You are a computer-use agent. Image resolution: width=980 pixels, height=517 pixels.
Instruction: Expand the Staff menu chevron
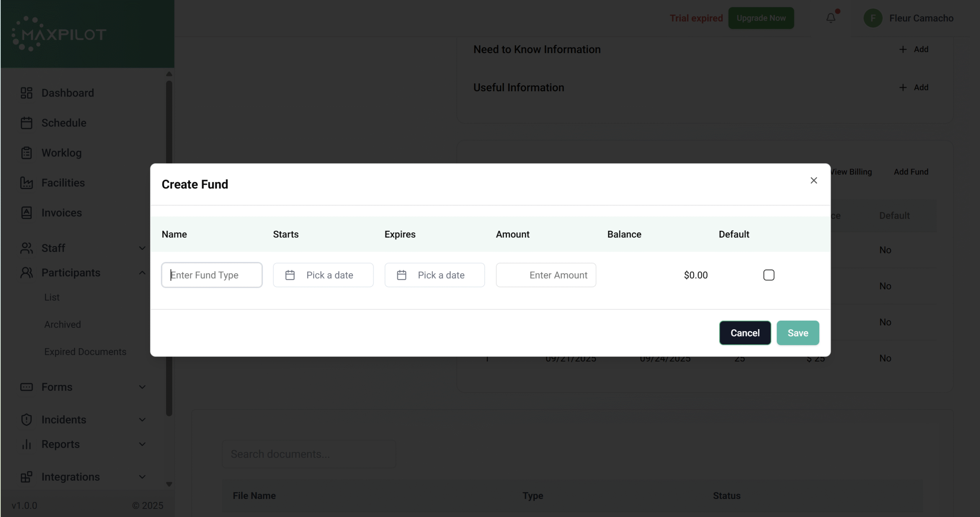tap(142, 248)
